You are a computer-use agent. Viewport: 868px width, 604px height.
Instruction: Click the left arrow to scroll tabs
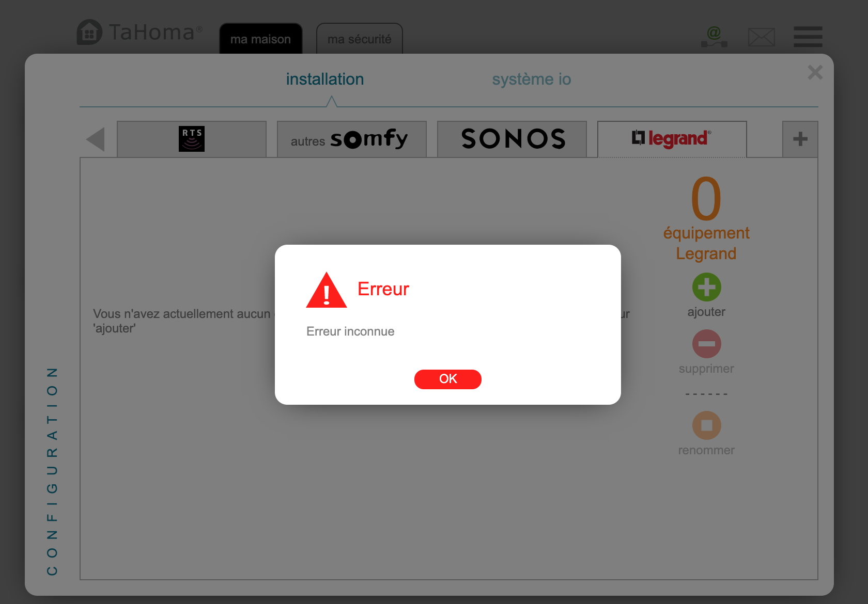coord(96,139)
